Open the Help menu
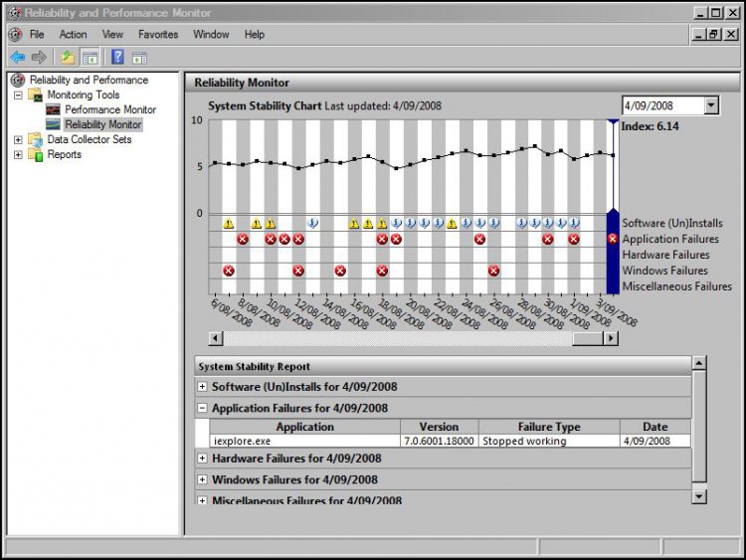The image size is (746, 560). [255, 34]
